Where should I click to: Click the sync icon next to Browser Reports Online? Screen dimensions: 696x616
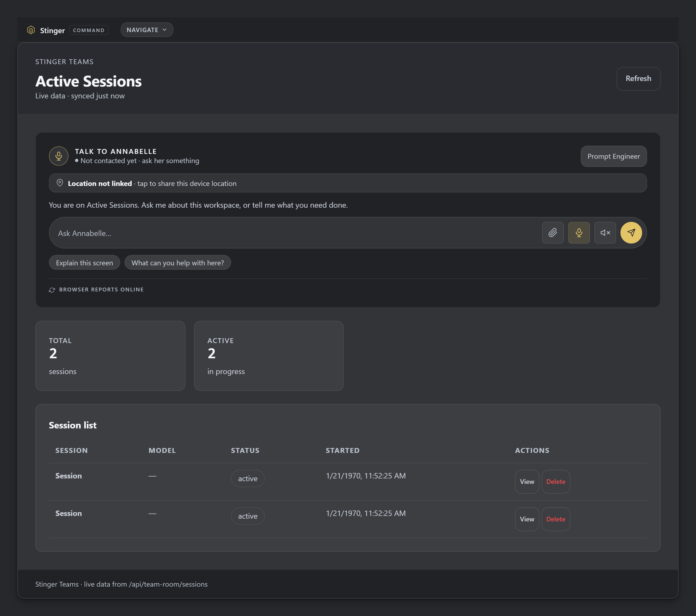coord(52,290)
